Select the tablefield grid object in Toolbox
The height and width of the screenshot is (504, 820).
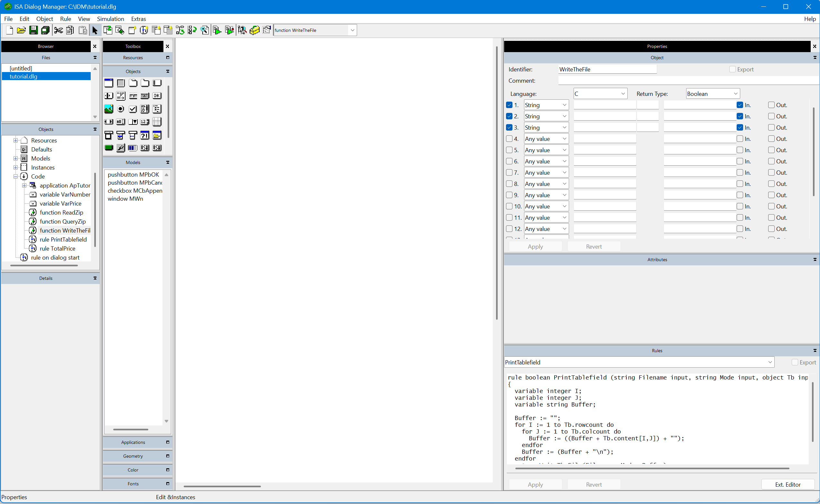point(157,122)
